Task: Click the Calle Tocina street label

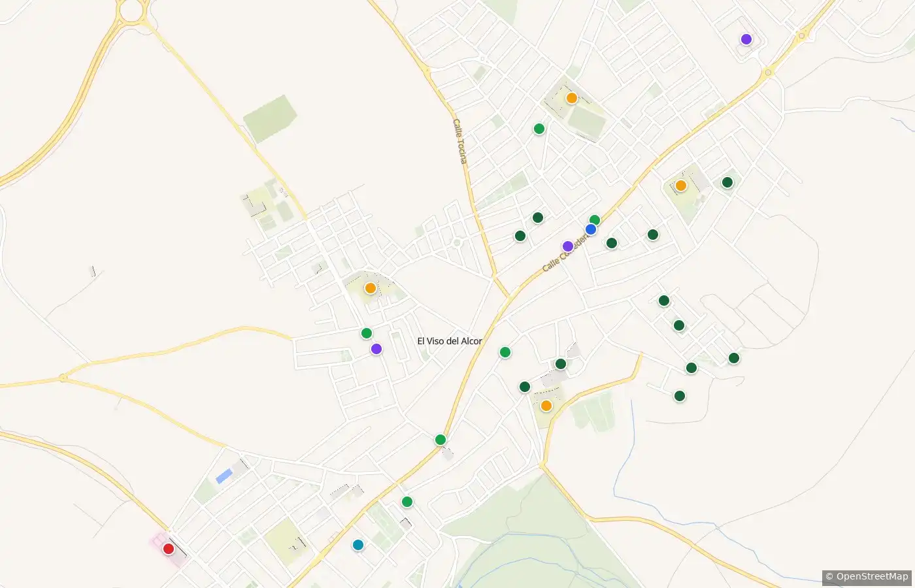Action: [x=461, y=141]
